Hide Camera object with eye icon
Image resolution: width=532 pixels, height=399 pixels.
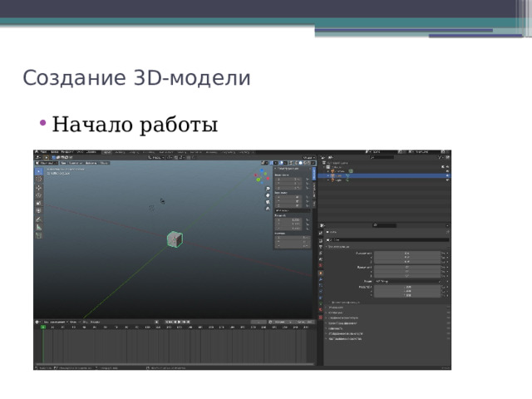(x=448, y=171)
